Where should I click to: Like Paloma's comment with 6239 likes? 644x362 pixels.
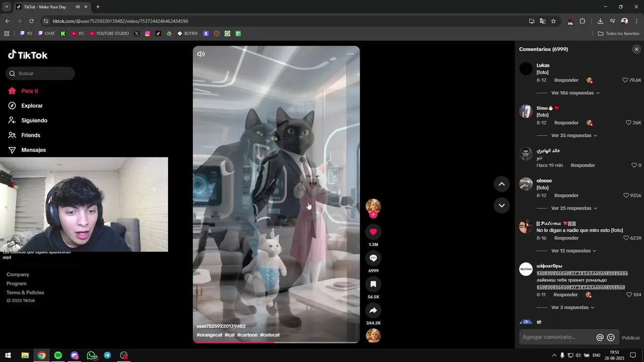click(x=626, y=238)
